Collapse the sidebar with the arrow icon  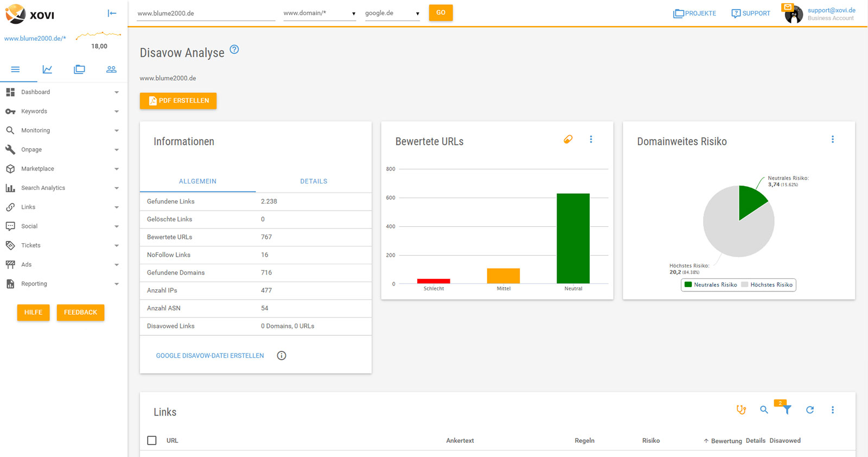112,13
